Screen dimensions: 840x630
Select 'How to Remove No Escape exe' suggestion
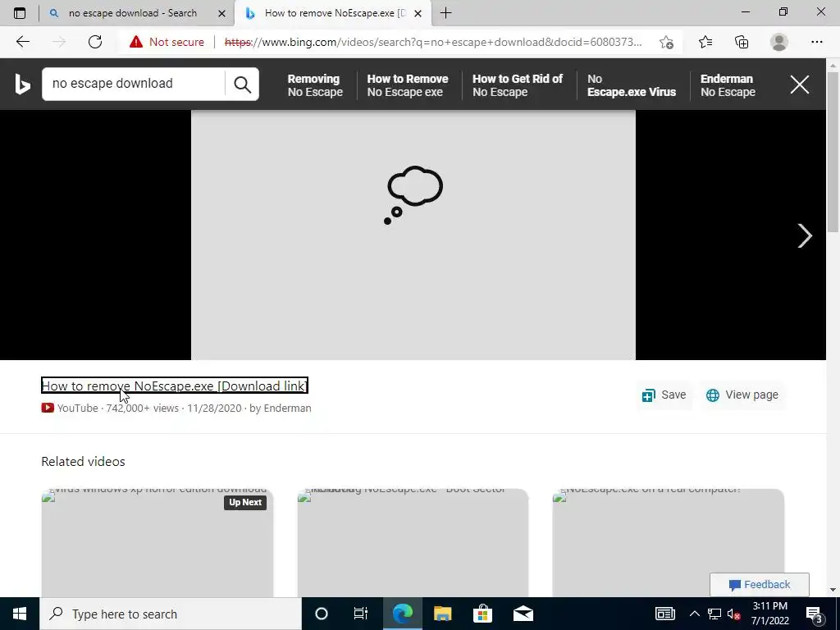(407, 85)
